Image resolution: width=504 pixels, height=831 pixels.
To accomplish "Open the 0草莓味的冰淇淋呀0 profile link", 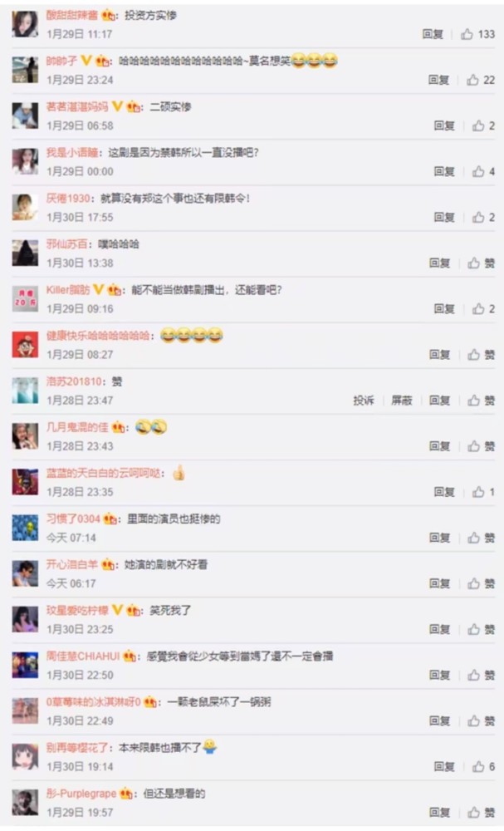I will [x=94, y=701].
